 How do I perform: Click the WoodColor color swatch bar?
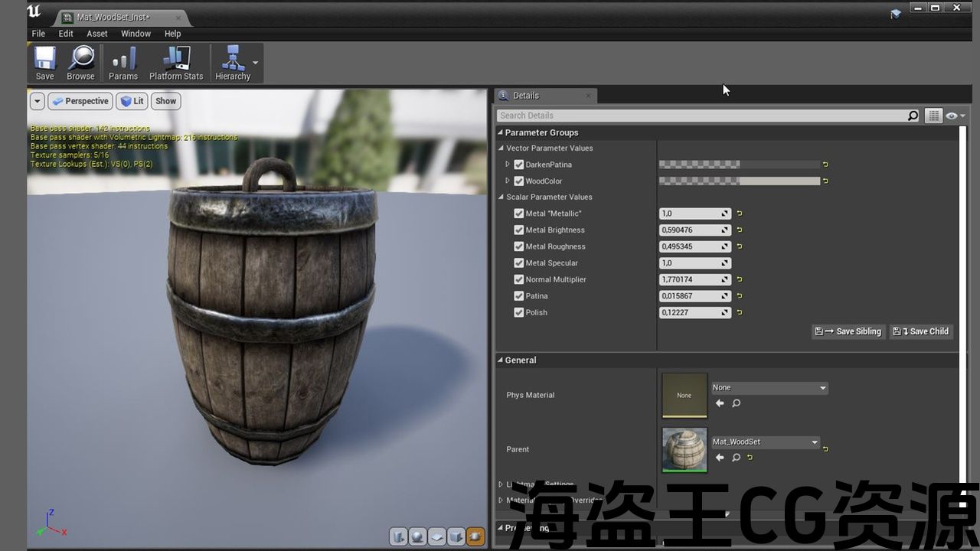tap(739, 181)
